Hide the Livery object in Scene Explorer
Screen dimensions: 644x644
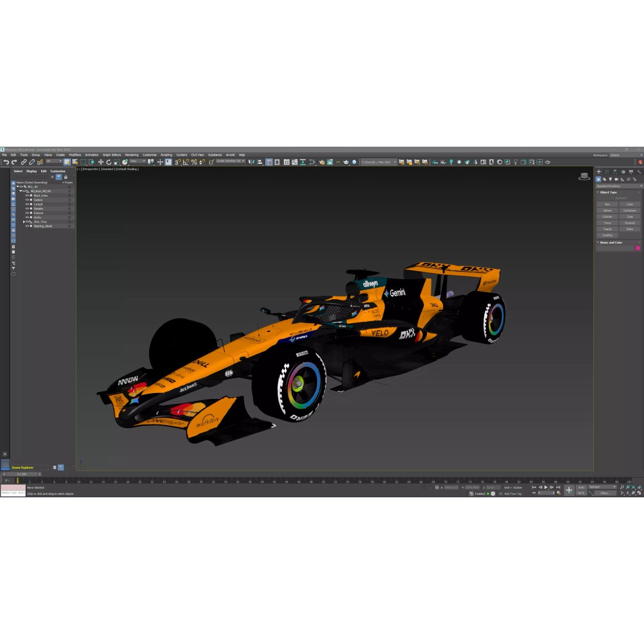pos(27,217)
